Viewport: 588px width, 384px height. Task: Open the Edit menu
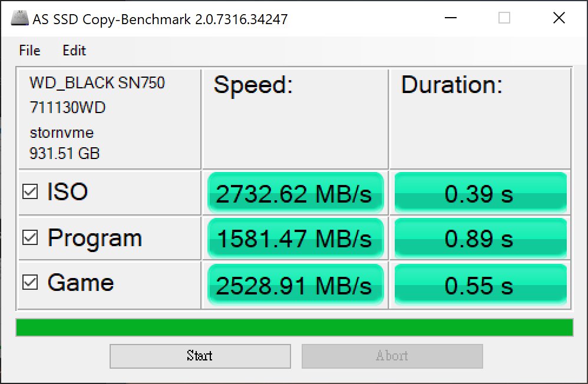coord(73,51)
